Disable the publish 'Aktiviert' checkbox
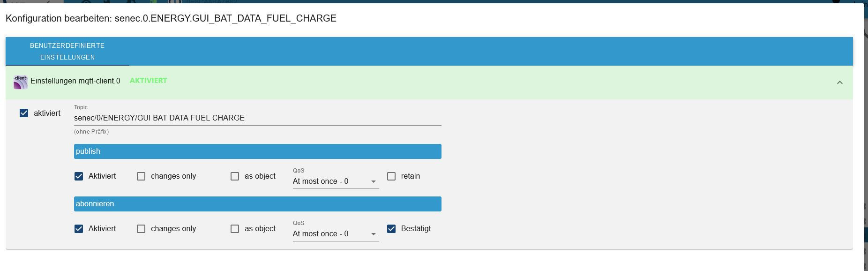Viewport: 868px width, 271px height. 79,176
